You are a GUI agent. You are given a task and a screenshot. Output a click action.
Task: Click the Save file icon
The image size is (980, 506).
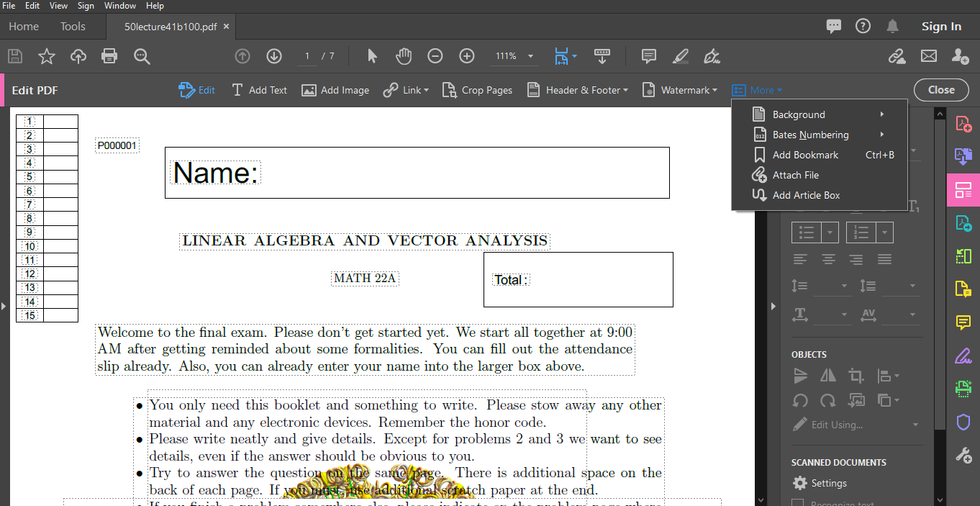coord(15,56)
